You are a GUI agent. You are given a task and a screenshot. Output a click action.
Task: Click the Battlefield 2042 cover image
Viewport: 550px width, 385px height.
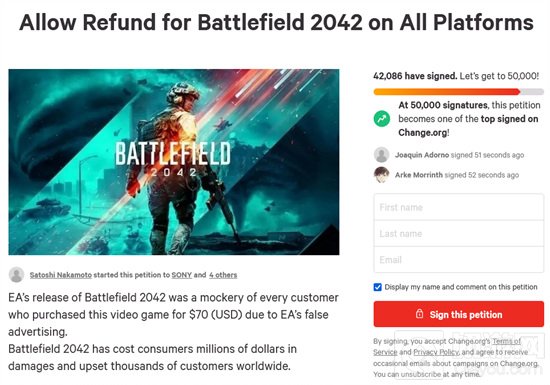pos(174,162)
